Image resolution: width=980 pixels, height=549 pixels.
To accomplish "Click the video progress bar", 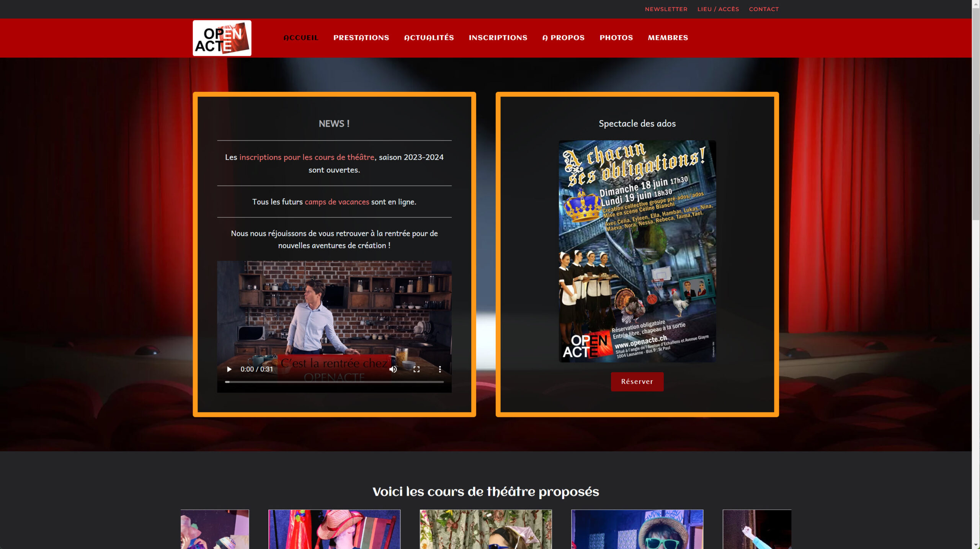I will (334, 382).
